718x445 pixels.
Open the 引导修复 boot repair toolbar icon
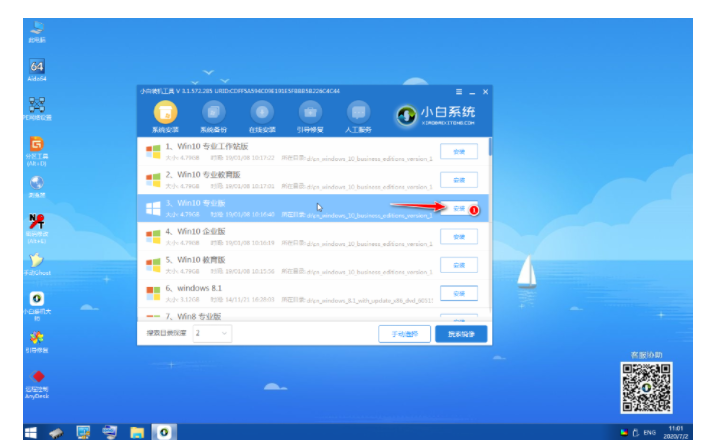click(310, 117)
